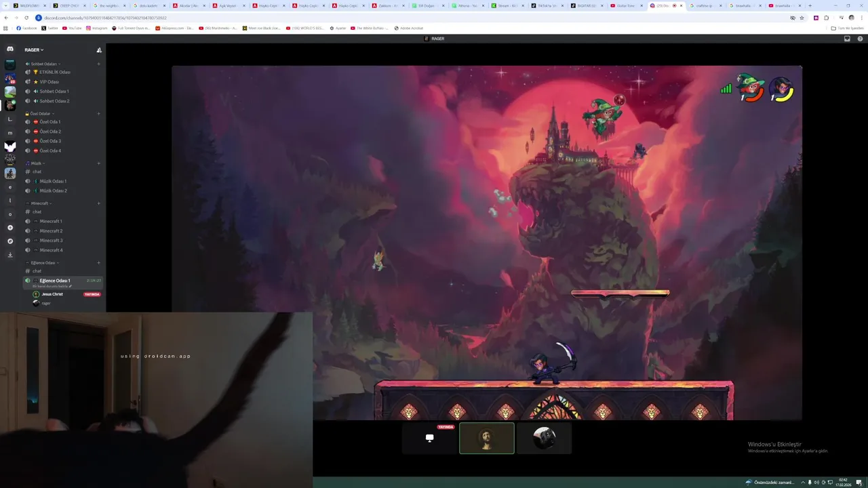The image size is (868, 488).
Task: Add a channel to Sohbet Odaları category
Action: coord(98,64)
